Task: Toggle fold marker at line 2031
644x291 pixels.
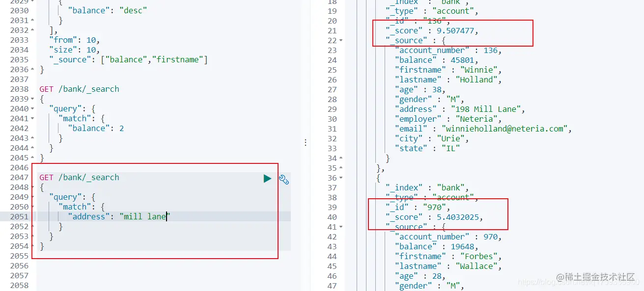Action: coord(32,21)
